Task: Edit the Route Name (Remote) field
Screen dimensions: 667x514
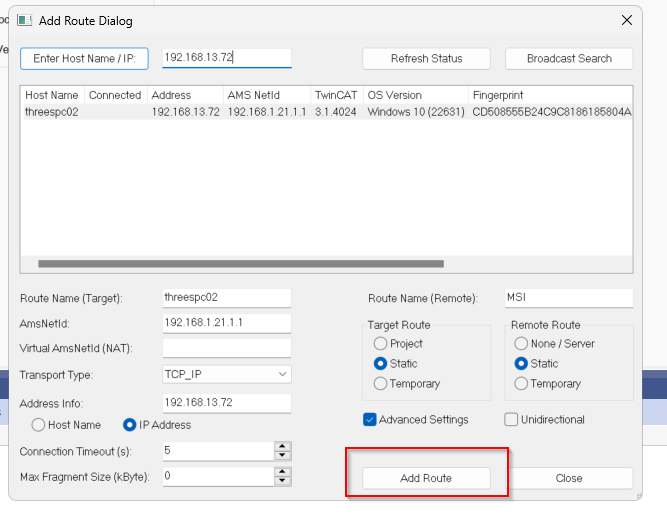Action: point(569,298)
